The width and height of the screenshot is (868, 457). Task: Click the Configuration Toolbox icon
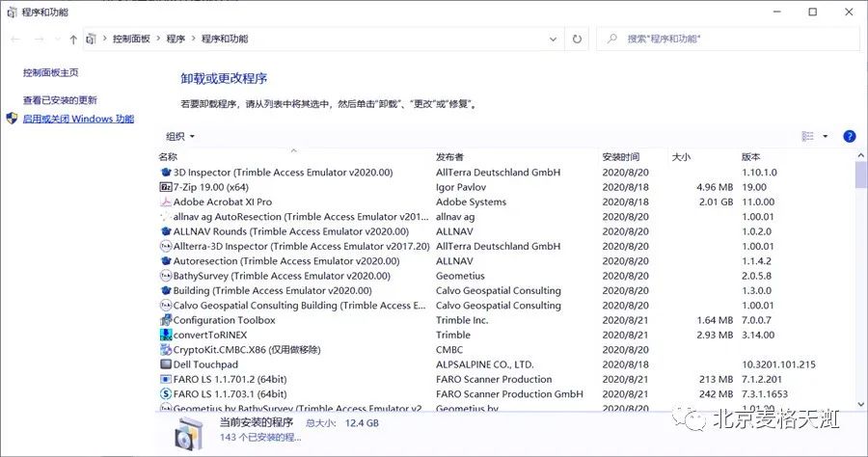tap(166, 320)
